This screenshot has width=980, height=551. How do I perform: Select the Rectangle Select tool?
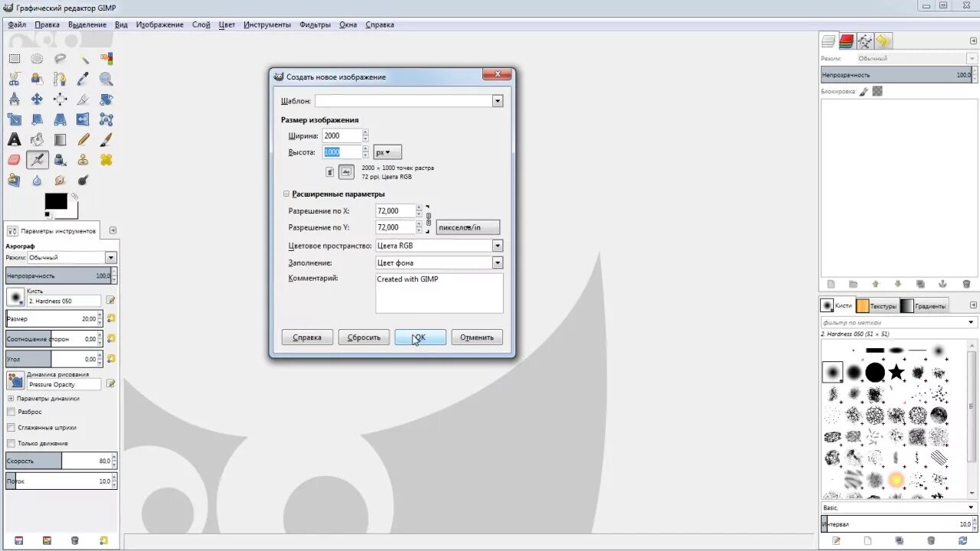coord(14,58)
